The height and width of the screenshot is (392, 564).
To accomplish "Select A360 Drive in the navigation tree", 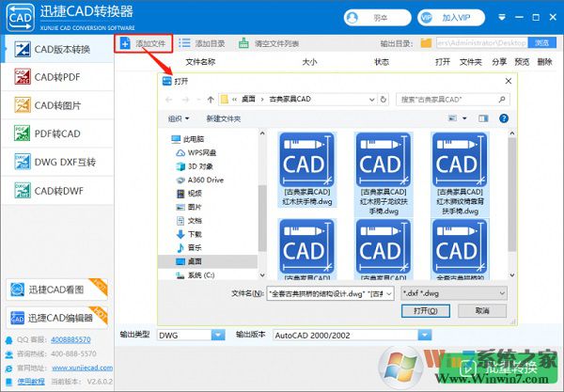I will coord(200,180).
